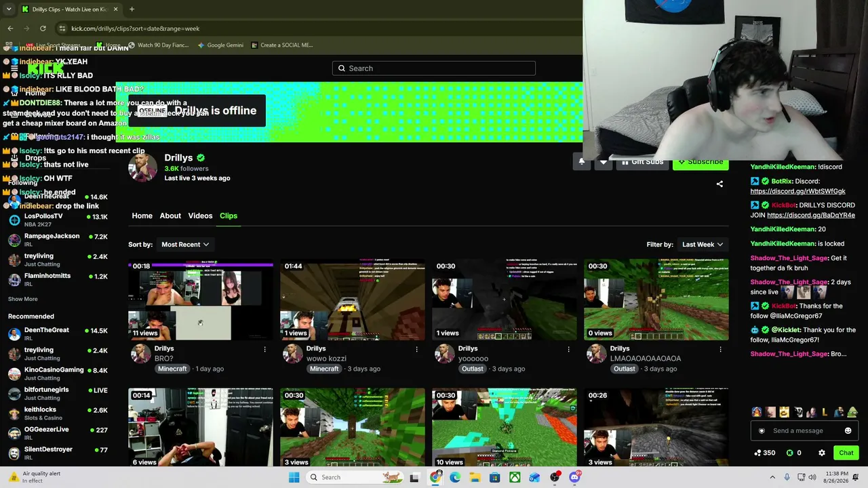
Task: Open the Xbox app from the taskbar
Action: pos(515,477)
